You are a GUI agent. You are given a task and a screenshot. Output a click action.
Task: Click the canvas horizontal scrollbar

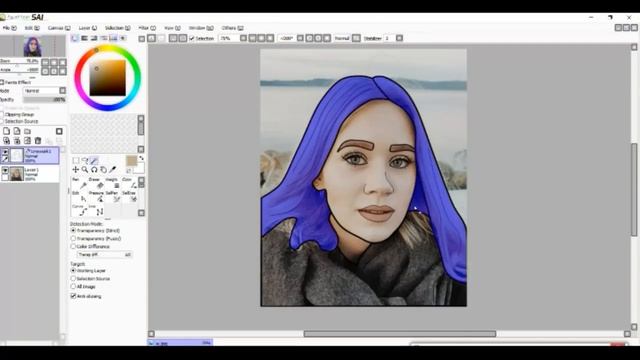(400, 334)
